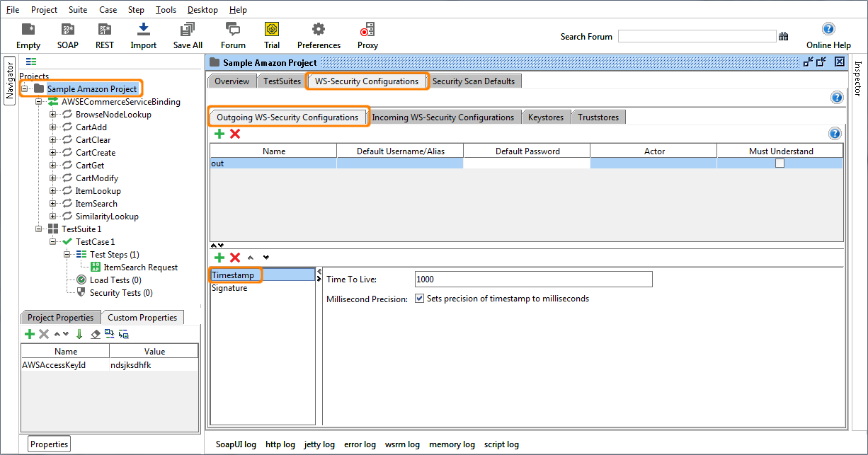Select ItemSearch Request test step

[141, 267]
